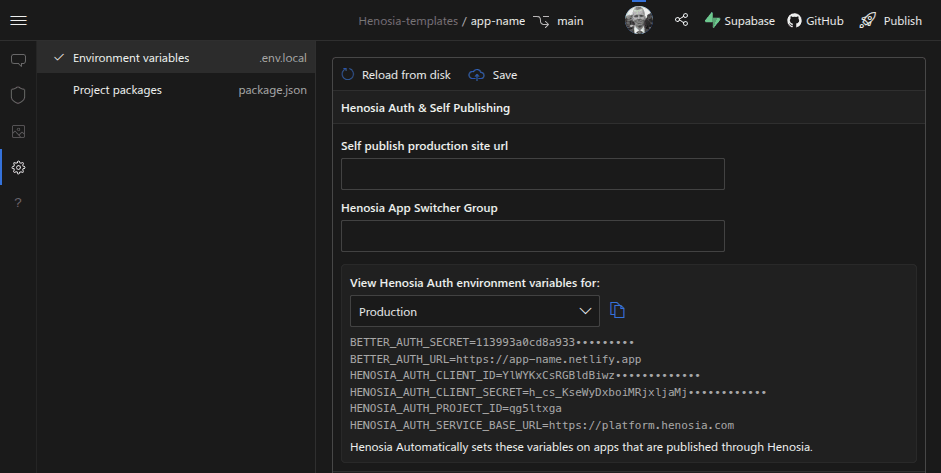Select Project packages in the list
The image size is (941, 473).
tap(176, 90)
